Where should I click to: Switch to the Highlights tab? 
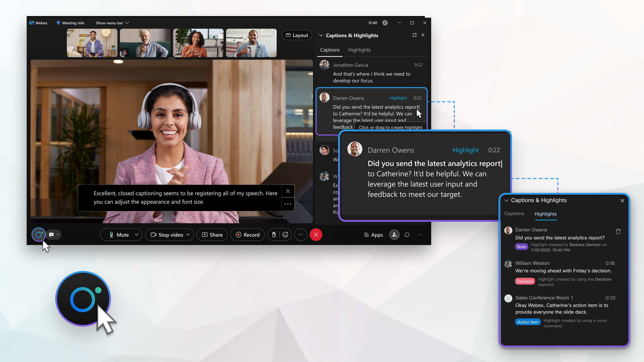click(x=359, y=50)
